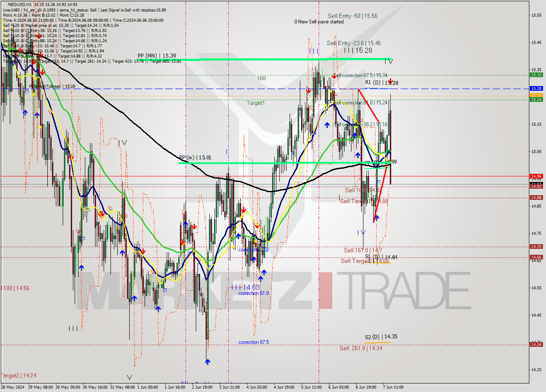
Task: Click the 14.75 price axis value
Action: pyautogui.click(x=536, y=233)
